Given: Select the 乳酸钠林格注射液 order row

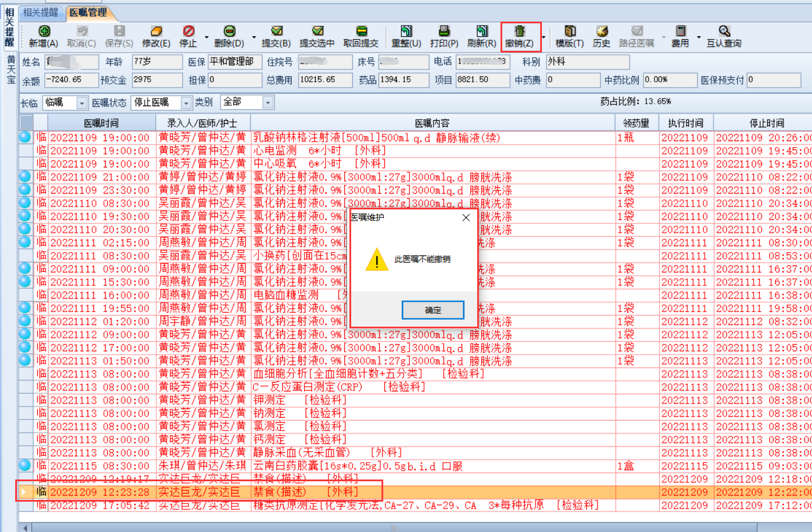Looking at the screenshot, I should pyautogui.click(x=415, y=138).
